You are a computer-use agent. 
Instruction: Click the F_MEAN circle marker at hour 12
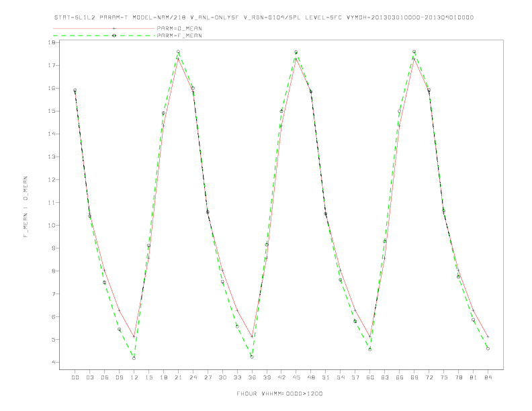[134, 358]
